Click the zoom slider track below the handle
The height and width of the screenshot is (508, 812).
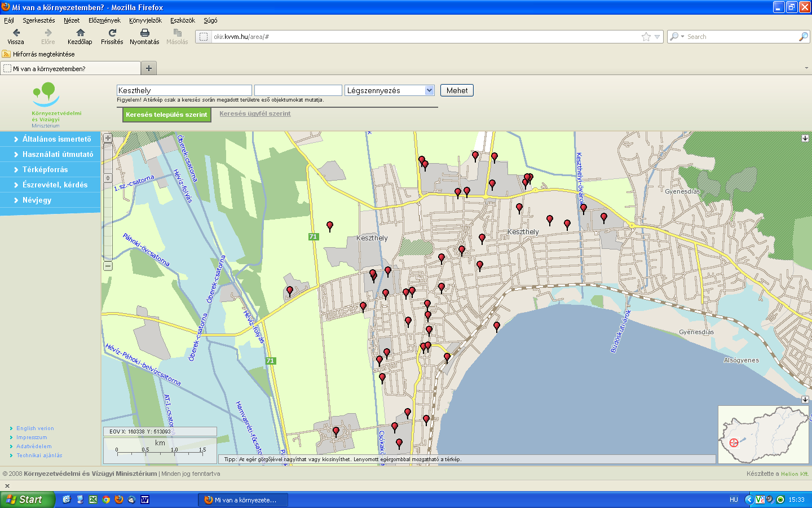click(108, 221)
